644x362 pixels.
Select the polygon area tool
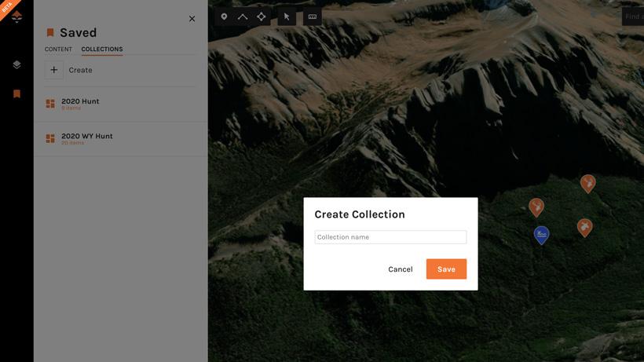(x=262, y=16)
